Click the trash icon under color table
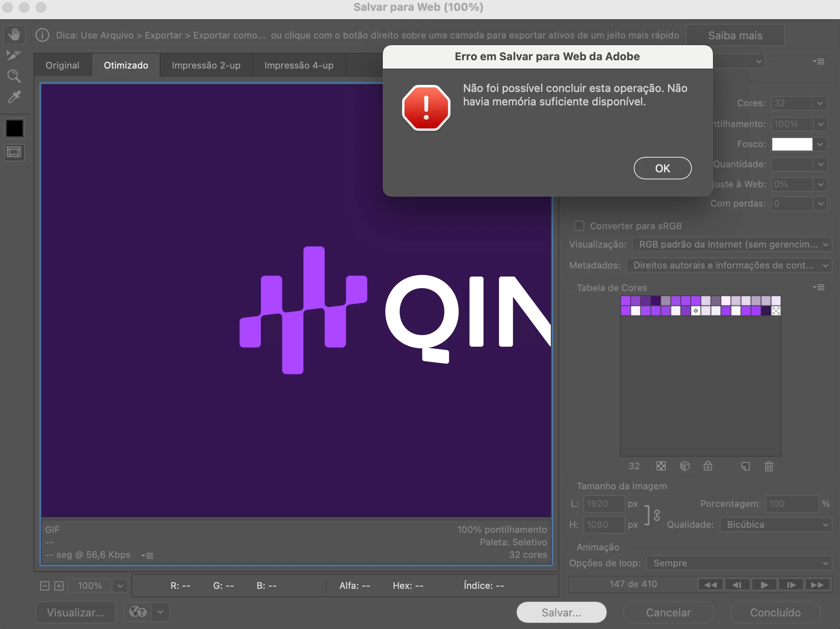 coord(769,466)
